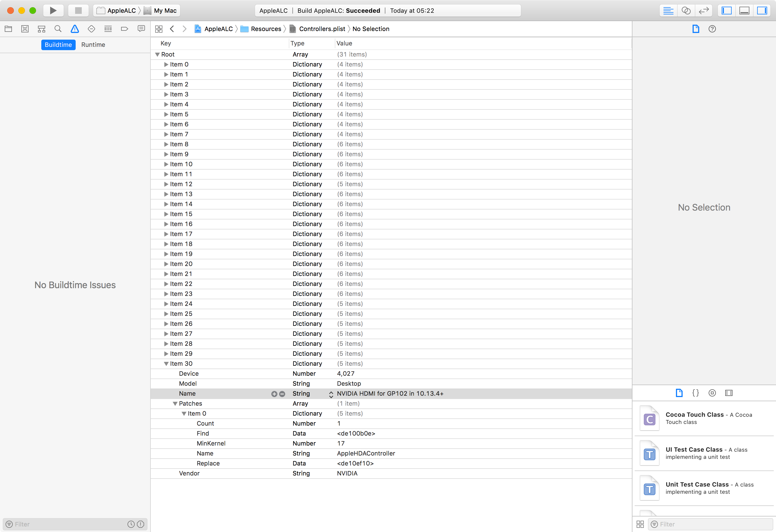Click the library Filter field

pyautogui.click(x=711, y=524)
